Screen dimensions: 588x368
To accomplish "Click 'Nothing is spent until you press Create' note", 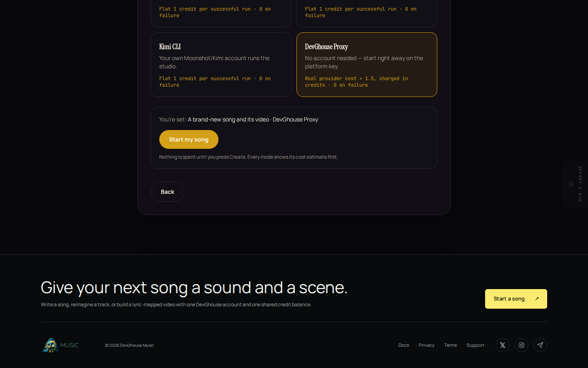I will 249,157.
